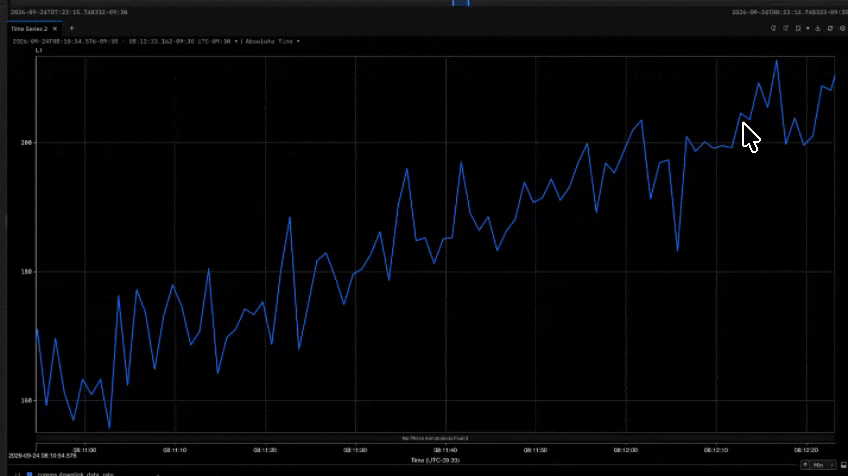Screen dimensions: 848x476
Task: Click the 08:11:40 x-axis tick label
Action: (445, 450)
